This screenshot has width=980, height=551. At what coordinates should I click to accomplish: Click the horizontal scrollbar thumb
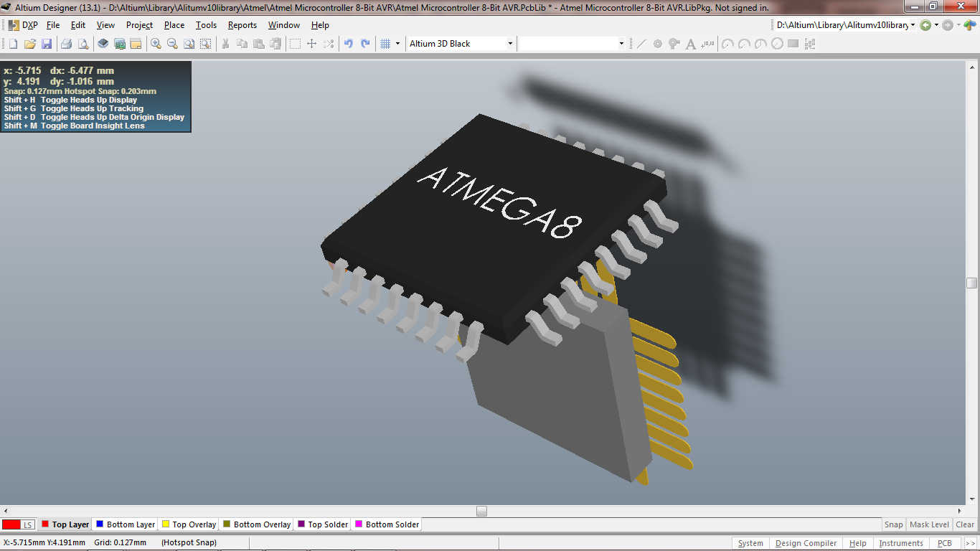click(x=481, y=511)
